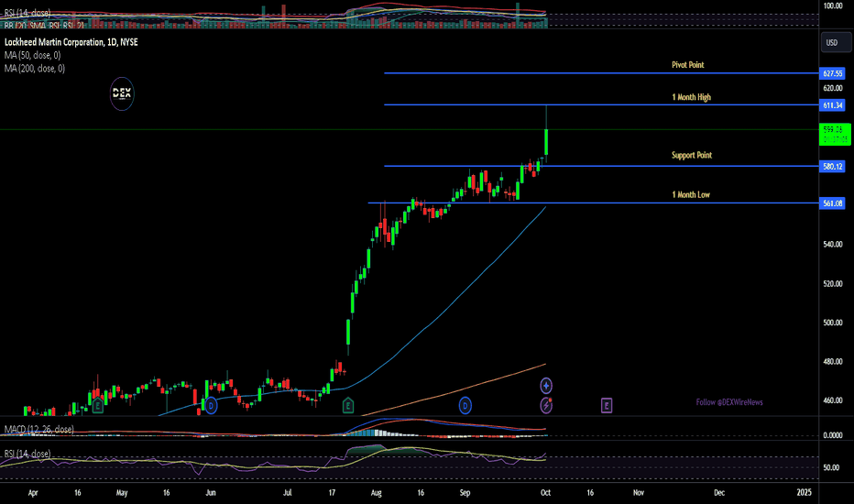Open the blue dividend D marker near Jun
The width and height of the screenshot is (854, 504).
(211, 405)
